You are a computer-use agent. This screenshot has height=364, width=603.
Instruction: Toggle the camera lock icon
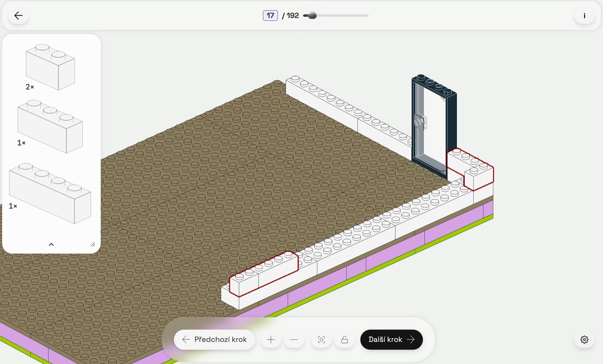[x=344, y=340]
